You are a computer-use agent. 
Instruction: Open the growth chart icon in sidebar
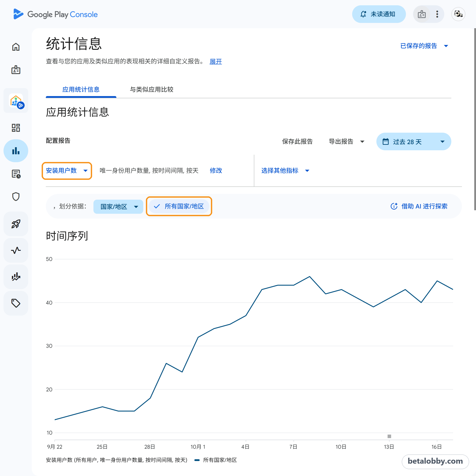coord(16,277)
